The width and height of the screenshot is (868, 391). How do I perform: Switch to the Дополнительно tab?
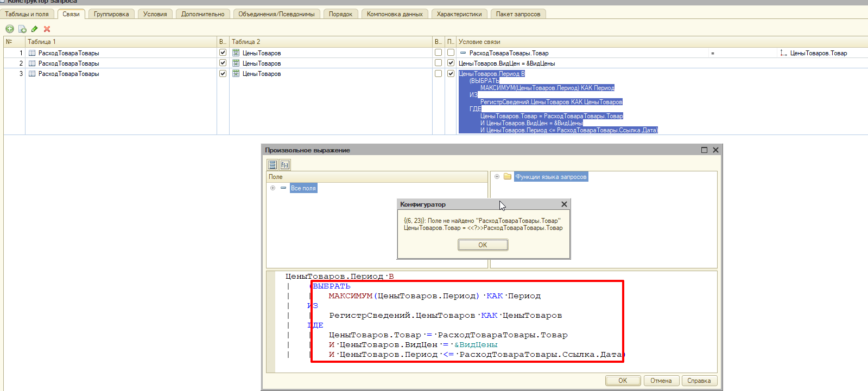(203, 14)
